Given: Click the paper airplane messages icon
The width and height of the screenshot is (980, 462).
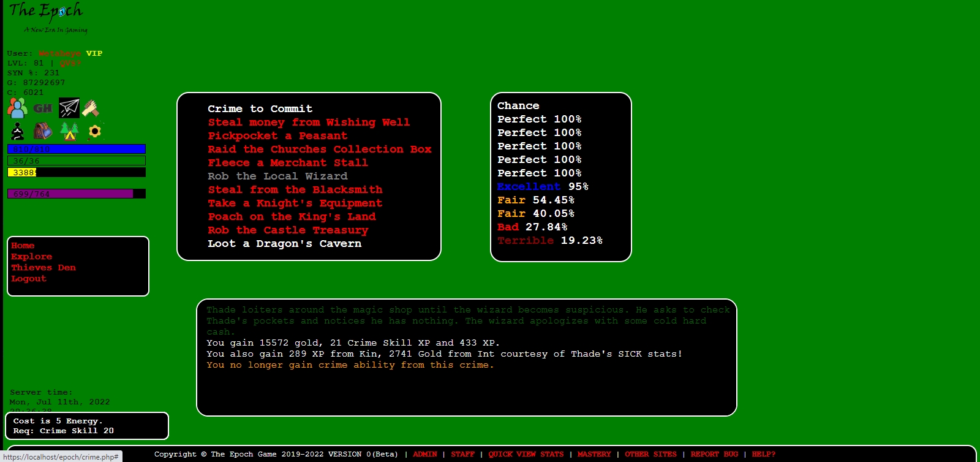Looking at the screenshot, I should pyautogui.click(x=69, y=108).
